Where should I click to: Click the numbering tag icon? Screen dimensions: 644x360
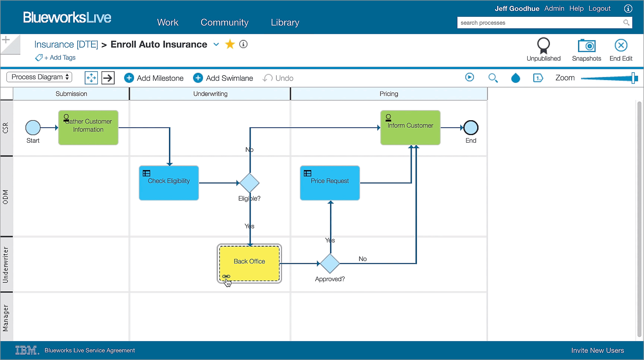pyautogui.click(x=538, y=78)
